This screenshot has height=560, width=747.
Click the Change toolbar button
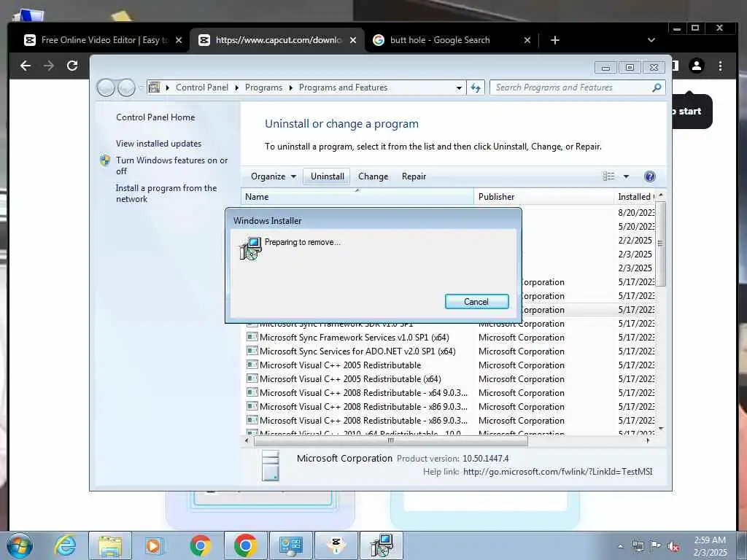tap(373, 176)
